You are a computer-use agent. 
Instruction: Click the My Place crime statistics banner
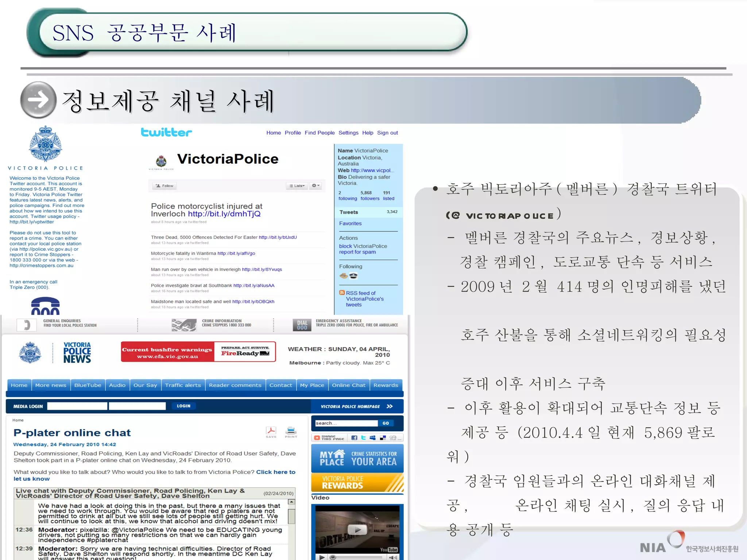pyautogui.click(x=357, y=458)
